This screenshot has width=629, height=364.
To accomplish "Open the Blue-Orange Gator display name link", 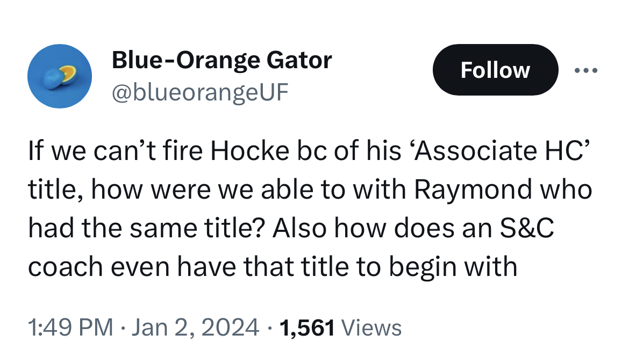I will 221,60.
